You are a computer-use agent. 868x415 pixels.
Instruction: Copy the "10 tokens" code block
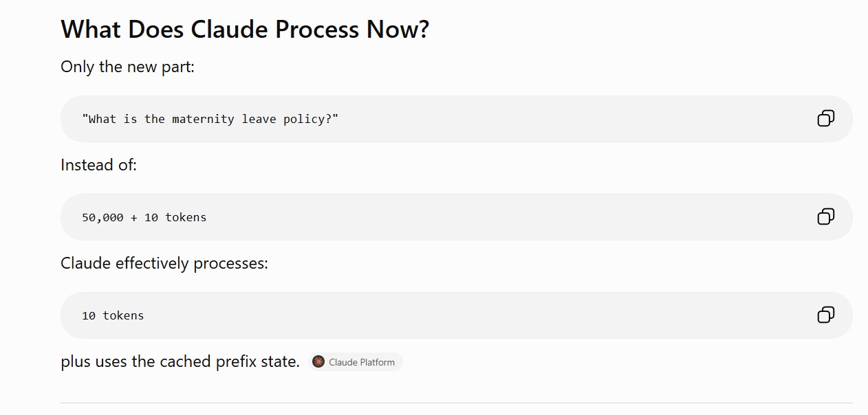(x=825, y=315)
